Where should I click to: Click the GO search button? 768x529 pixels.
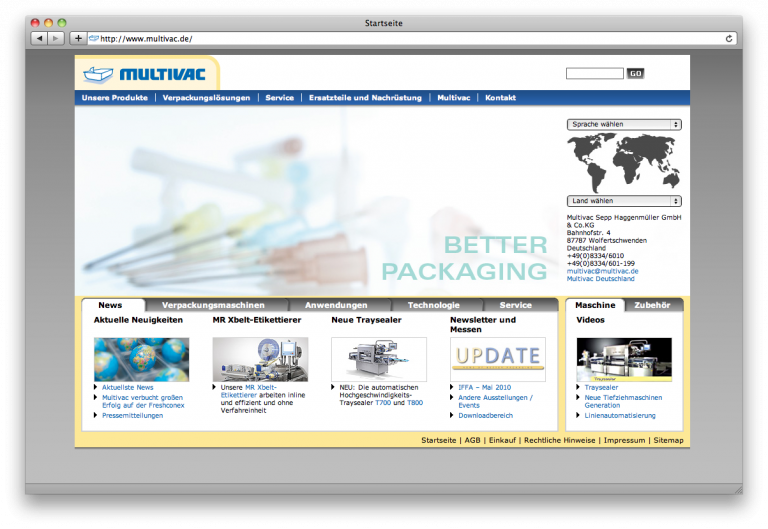point(635,74)
